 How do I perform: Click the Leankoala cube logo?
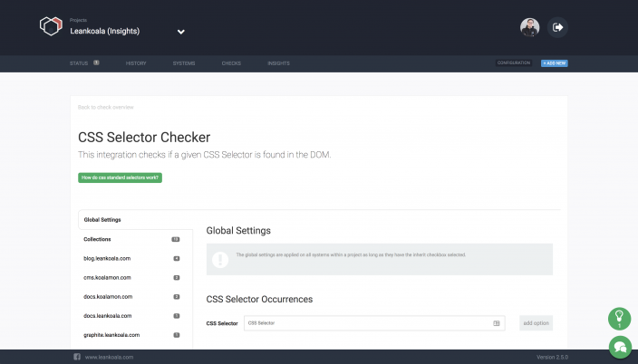tap(51, 26)
